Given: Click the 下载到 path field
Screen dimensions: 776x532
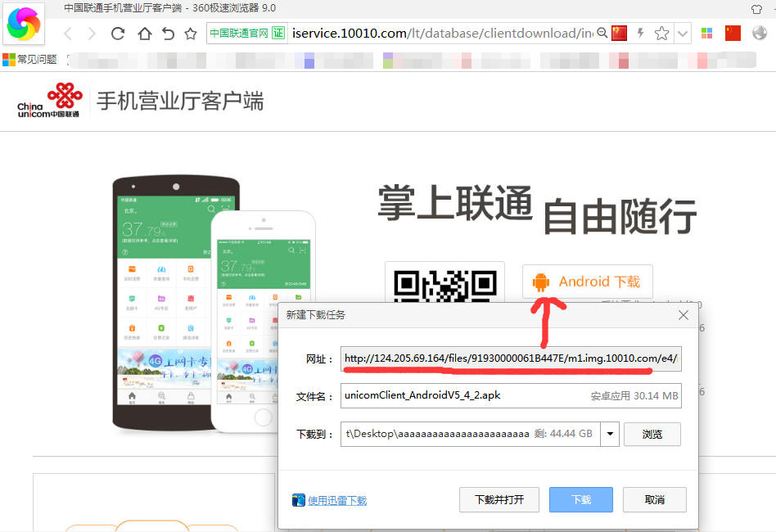Looking at the screenshot, I should point(470,434).
